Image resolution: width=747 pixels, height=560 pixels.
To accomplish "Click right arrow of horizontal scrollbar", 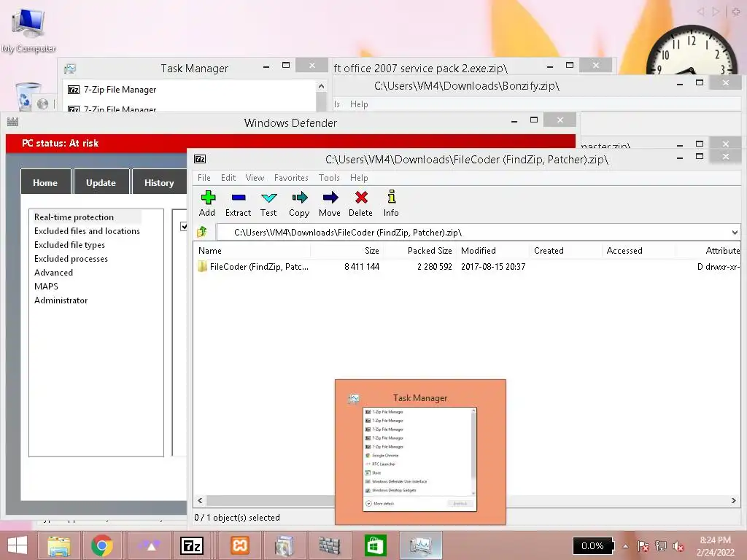I will [734, 500].
